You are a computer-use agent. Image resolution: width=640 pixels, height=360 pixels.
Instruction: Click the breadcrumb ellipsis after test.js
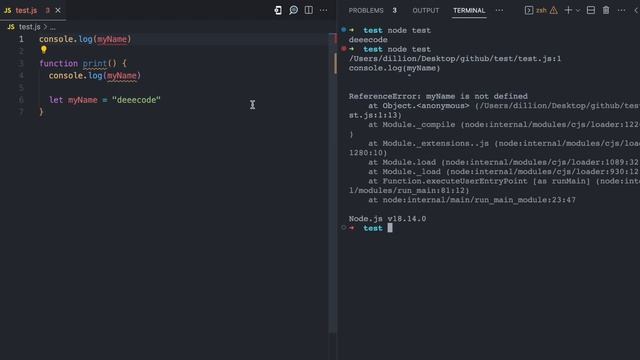(x=53, y=27)
